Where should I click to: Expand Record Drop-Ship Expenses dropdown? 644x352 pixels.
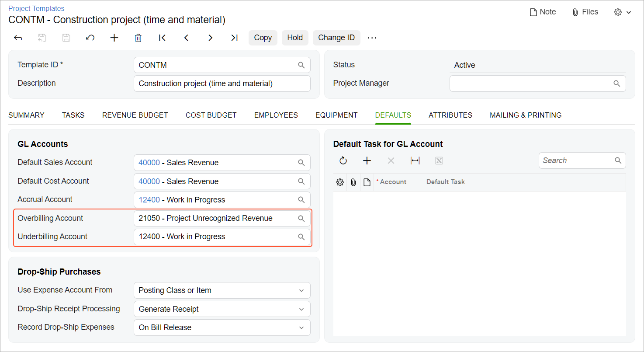coord(301,328)
